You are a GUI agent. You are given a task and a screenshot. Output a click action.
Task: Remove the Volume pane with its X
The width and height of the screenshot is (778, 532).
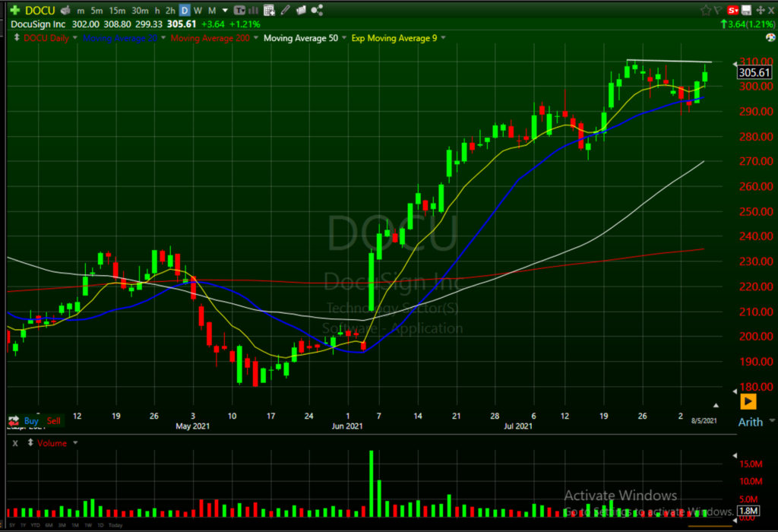(x=15, y=443)
